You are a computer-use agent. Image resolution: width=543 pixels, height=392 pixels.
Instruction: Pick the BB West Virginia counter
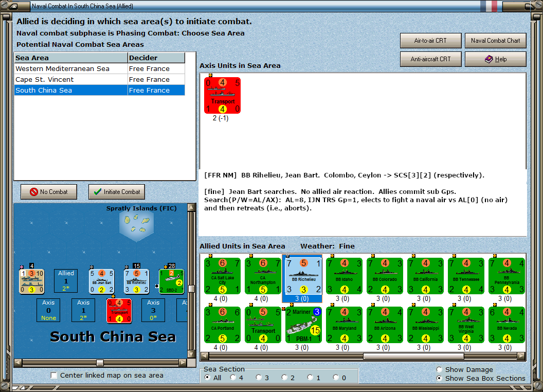(x=466, y=325)
